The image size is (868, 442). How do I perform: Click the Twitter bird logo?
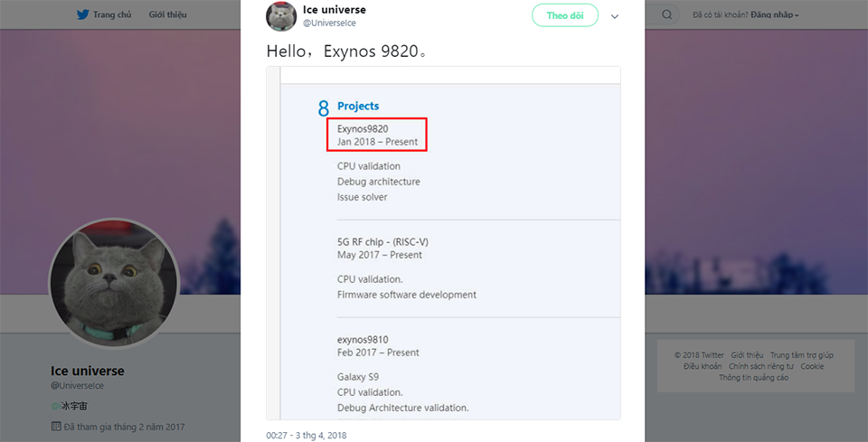coord(82,15)
